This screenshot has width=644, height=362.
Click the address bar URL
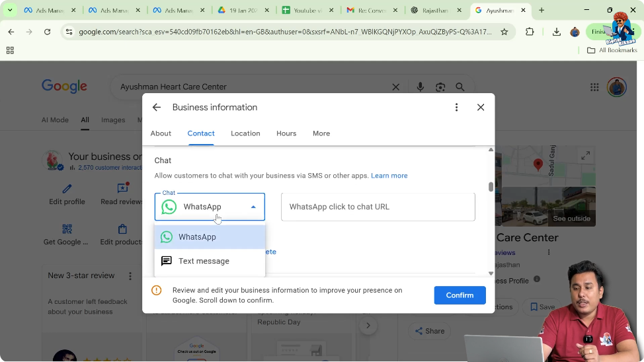[284, 32]
